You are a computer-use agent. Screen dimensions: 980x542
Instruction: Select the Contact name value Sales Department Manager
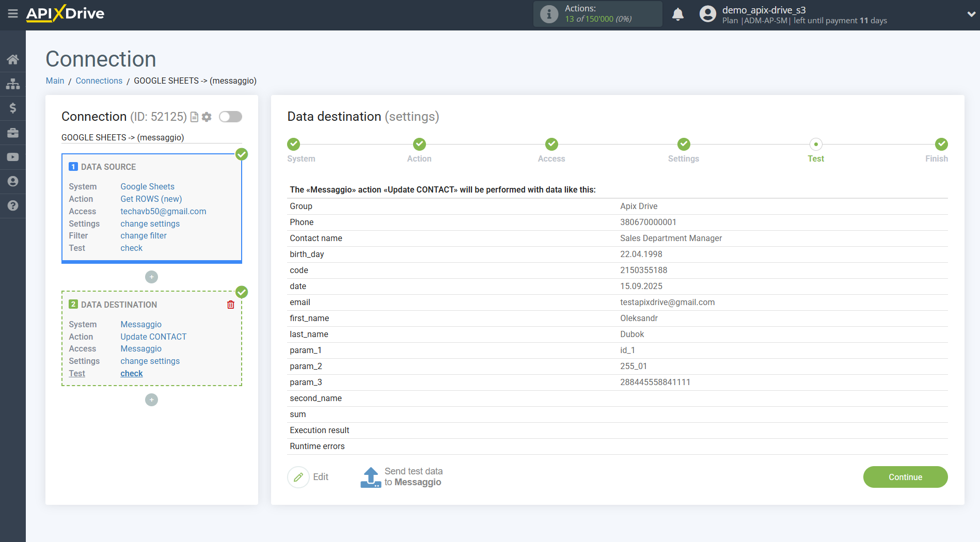(671, 238)
